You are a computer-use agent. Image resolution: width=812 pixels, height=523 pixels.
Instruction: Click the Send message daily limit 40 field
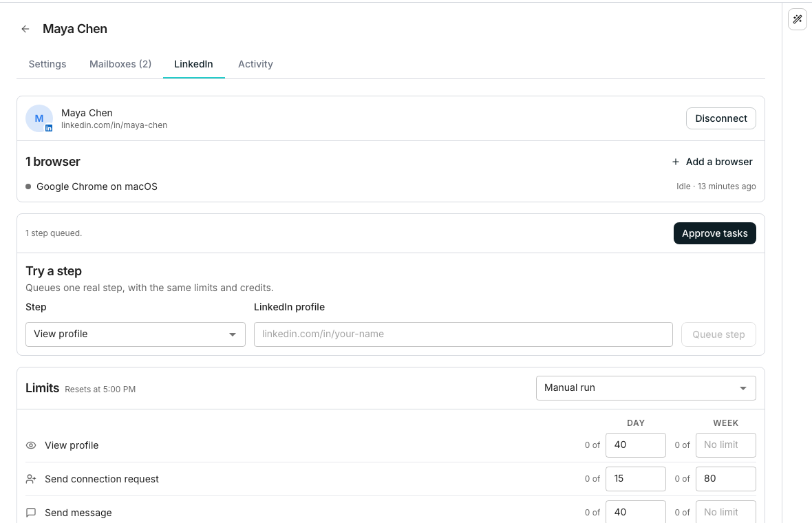coord(635,512)
